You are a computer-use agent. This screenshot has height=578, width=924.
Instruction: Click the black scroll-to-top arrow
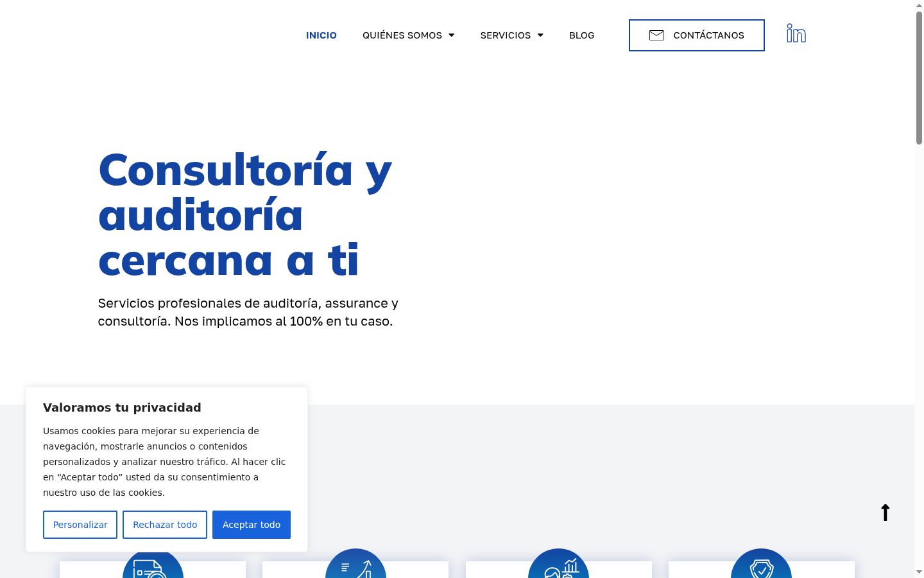point(886,512)
